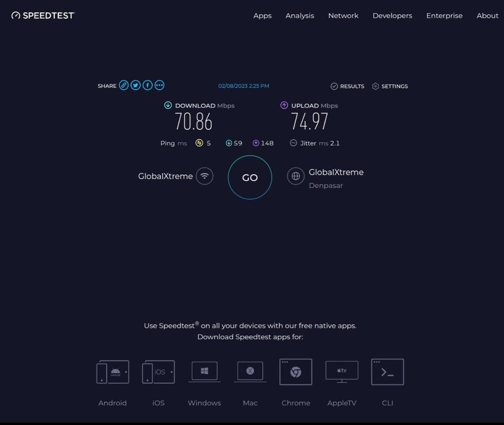Click the Android app icon

tap(113, 372)
